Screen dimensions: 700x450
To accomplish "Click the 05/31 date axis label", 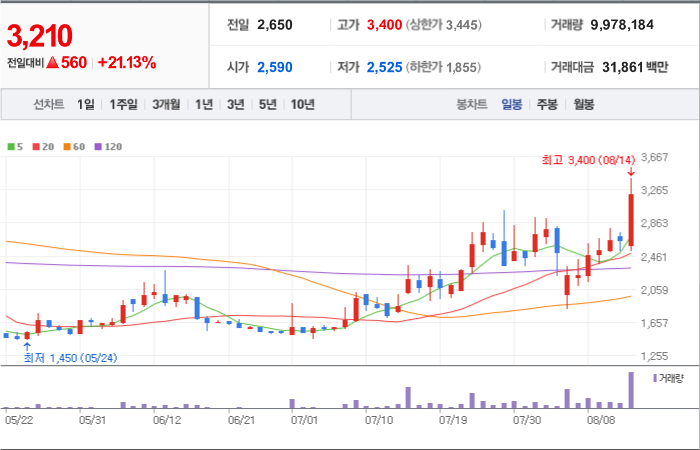I will pos(92,421).
